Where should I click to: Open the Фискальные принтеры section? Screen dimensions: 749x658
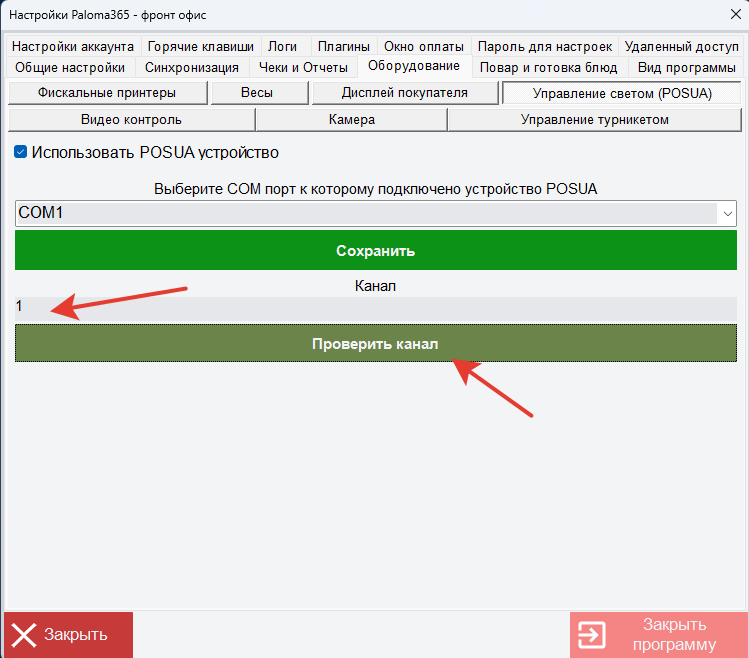pyautogui.click(x=107, y=93)
